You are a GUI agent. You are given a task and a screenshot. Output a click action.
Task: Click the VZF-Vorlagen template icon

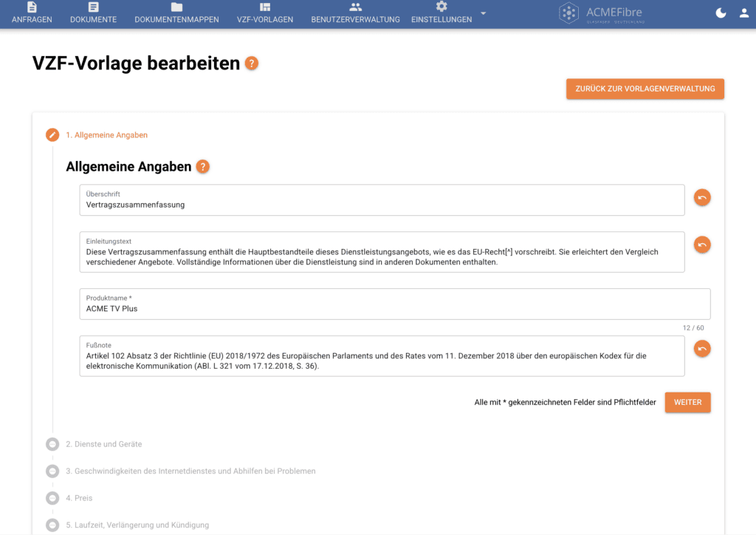point(265,7)
